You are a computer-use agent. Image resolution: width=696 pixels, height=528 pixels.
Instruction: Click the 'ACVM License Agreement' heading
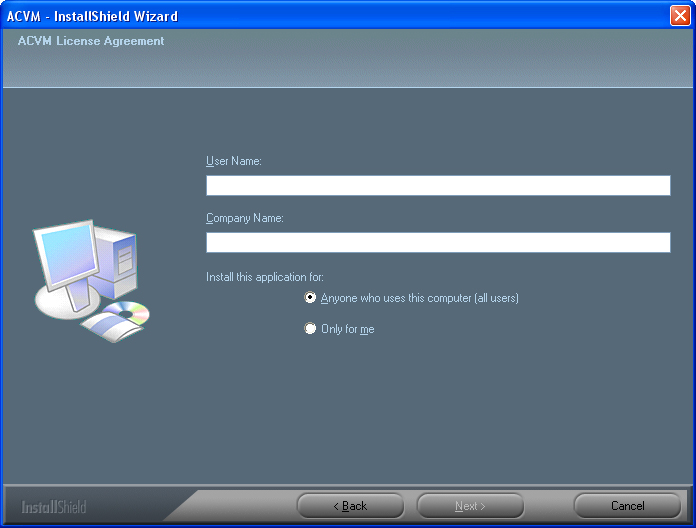pyautogui.click(x=91, y=41)
